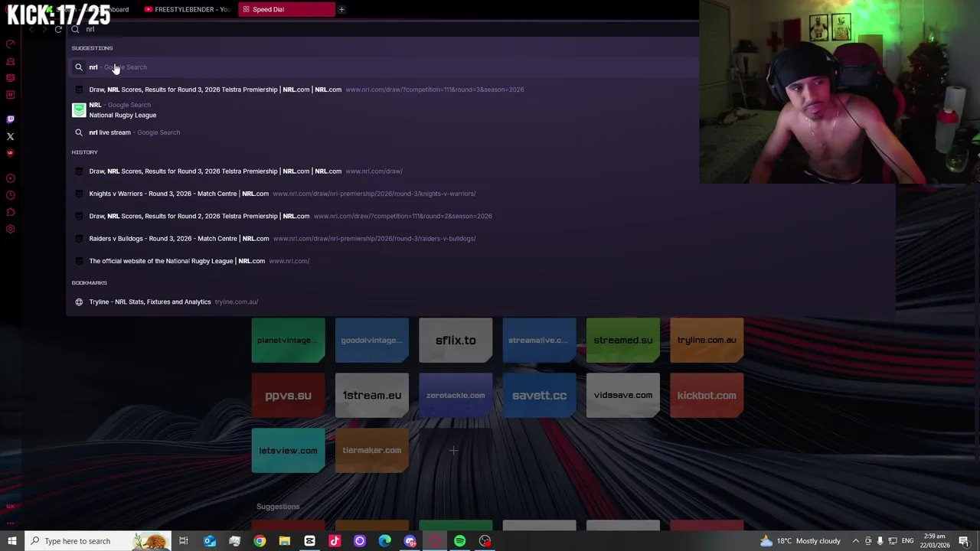Open the Opera sidebar settings gear
980x551 pixels.
click(10, 229)
